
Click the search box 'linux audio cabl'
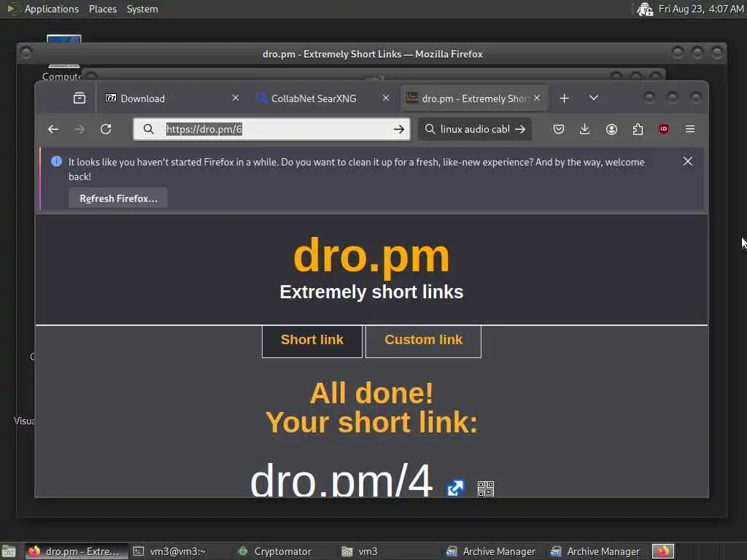coord(474,129)
